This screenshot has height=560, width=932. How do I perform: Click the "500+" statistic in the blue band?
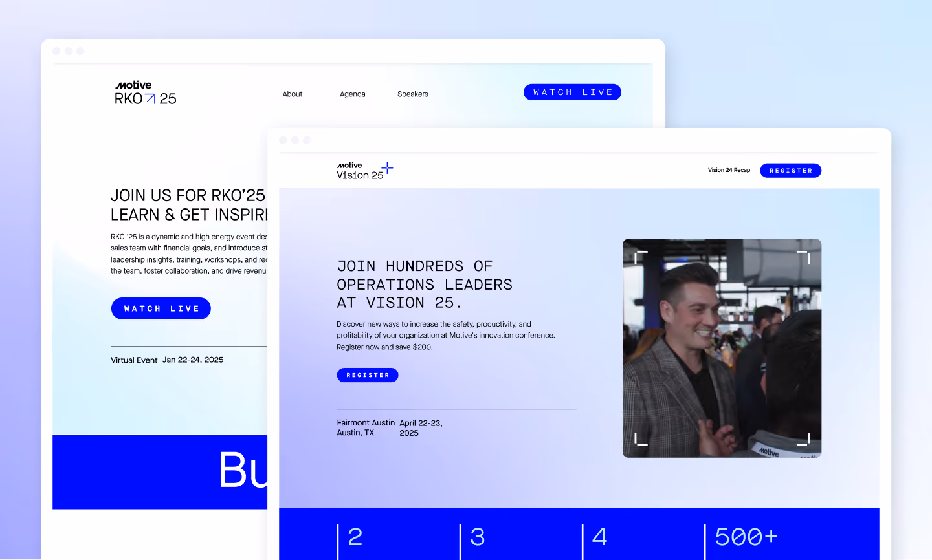(x=746, y=537)
